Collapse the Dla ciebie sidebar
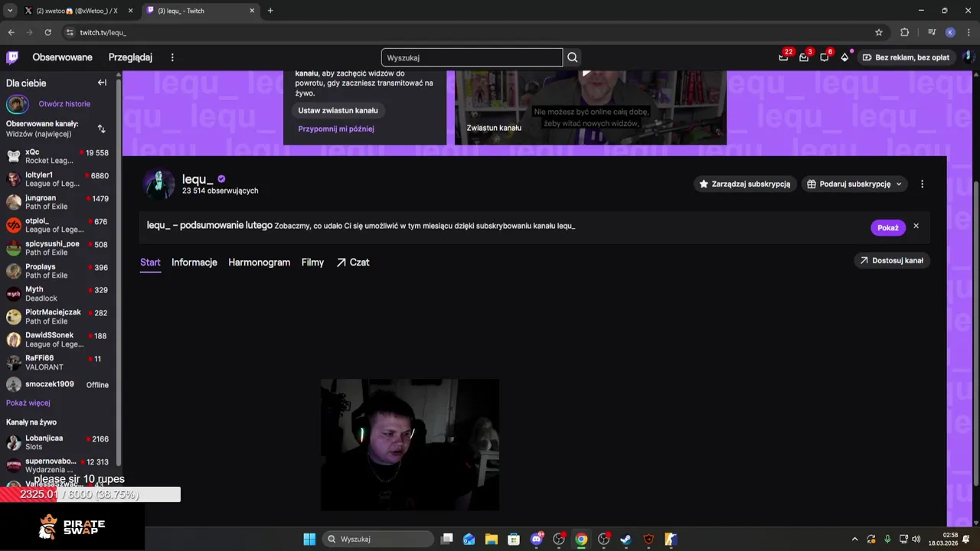The image size is (980, 551). [x=102, y=83]
